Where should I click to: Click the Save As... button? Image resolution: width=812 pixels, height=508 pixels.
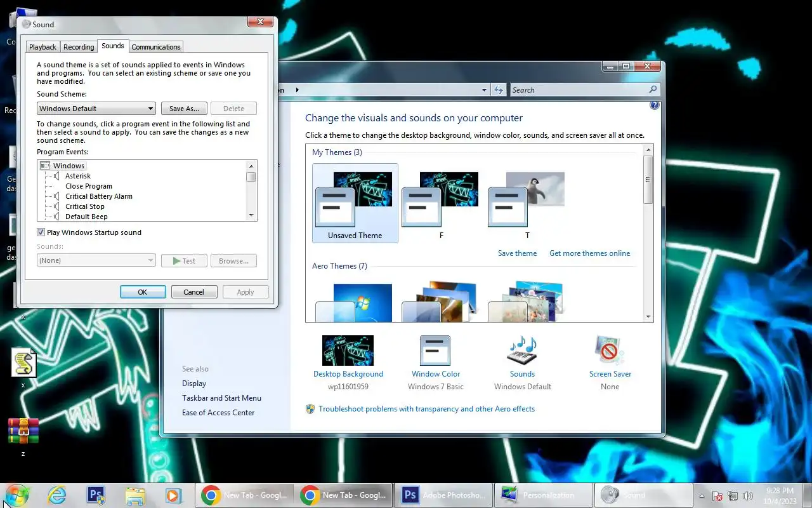click(x=184, y=109)
